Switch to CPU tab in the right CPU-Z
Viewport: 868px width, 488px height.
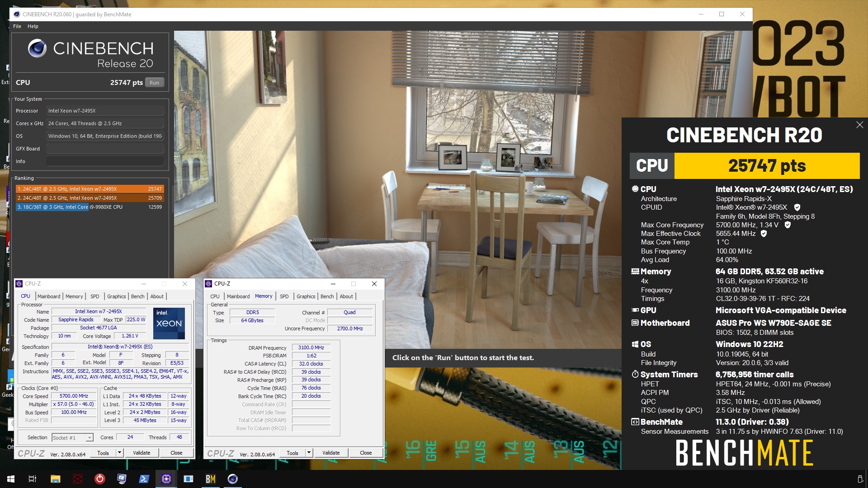tap(215, 297)
